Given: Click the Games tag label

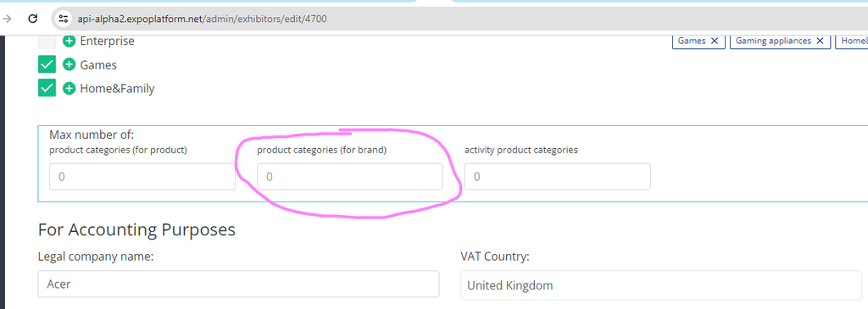Looking at the screenshot, I should point(692,41).
